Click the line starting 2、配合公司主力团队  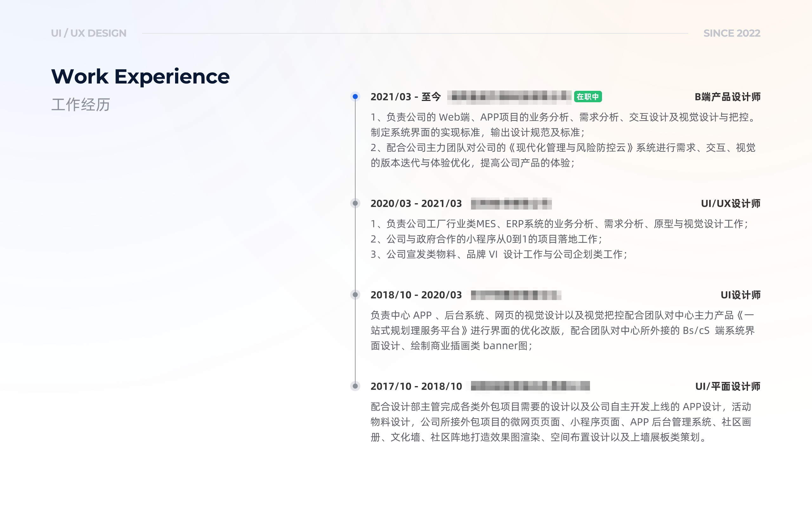(563, 148)
